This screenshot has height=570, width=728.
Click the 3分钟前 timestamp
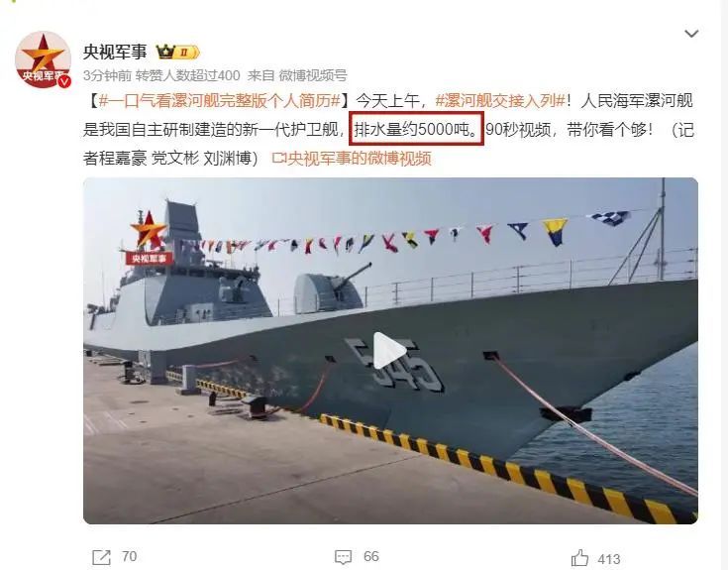tap(107, 75)
